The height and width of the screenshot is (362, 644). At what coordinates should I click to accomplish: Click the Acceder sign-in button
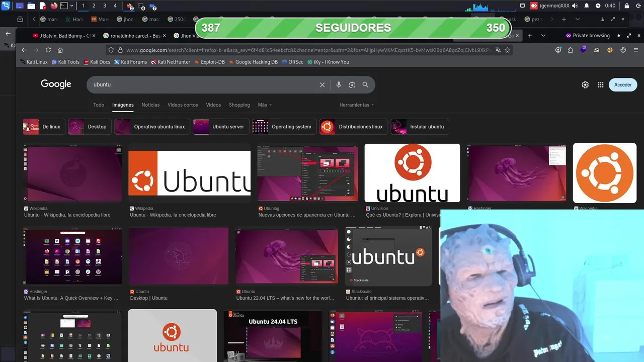(623, 84)
